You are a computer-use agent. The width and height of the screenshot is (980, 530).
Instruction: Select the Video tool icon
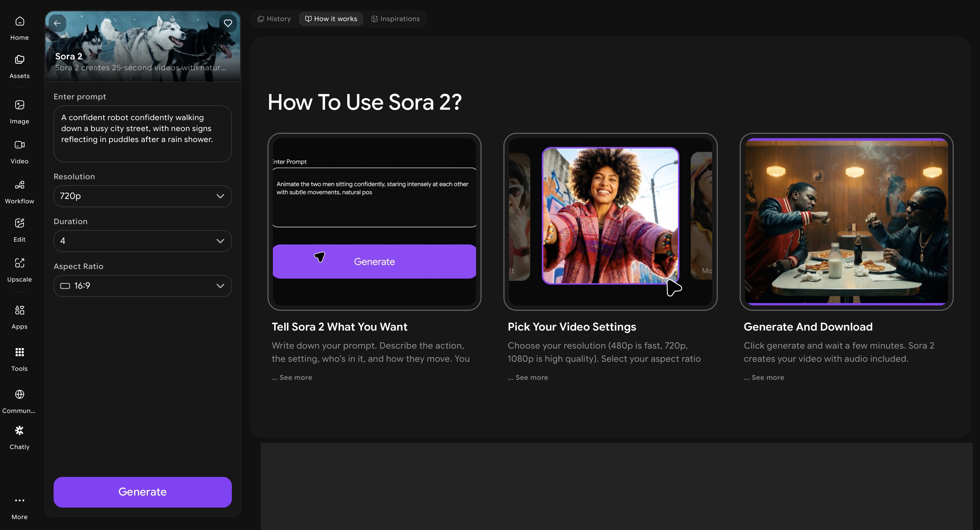tap(19, 145)
